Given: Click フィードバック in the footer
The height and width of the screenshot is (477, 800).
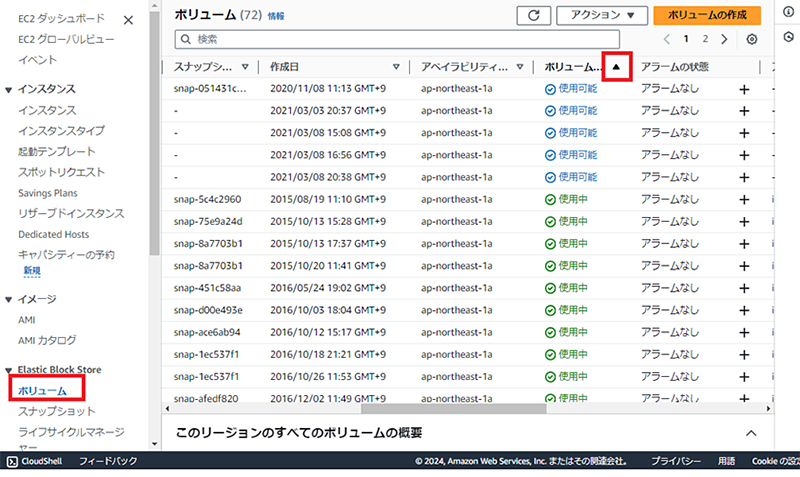Looking at the screenshot, I should (x=108, y=461).
